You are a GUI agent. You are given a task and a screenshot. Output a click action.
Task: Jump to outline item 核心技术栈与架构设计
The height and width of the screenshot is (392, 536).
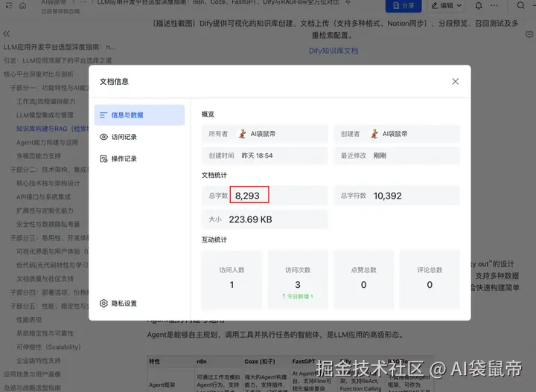click(x=48, y=184)
